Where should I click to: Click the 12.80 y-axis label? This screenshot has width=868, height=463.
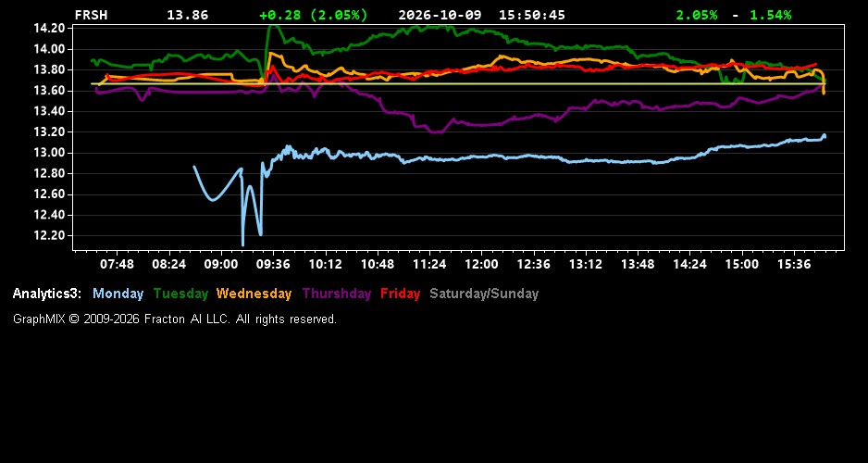(50, 173)
